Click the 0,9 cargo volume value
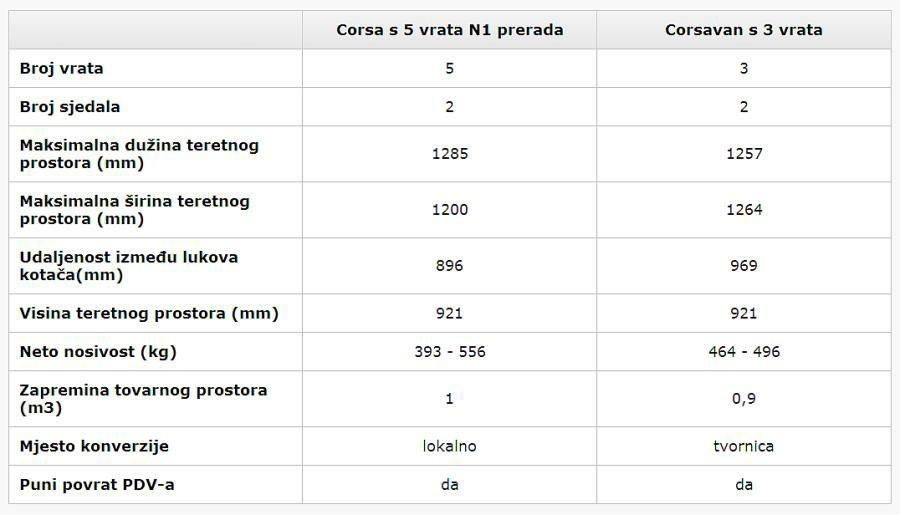 (743, 399)
